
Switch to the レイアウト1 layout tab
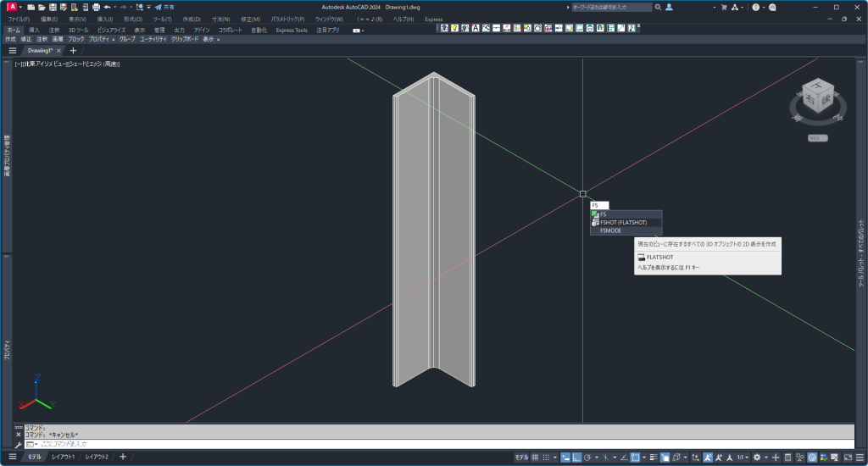click(x=63, y=457)
